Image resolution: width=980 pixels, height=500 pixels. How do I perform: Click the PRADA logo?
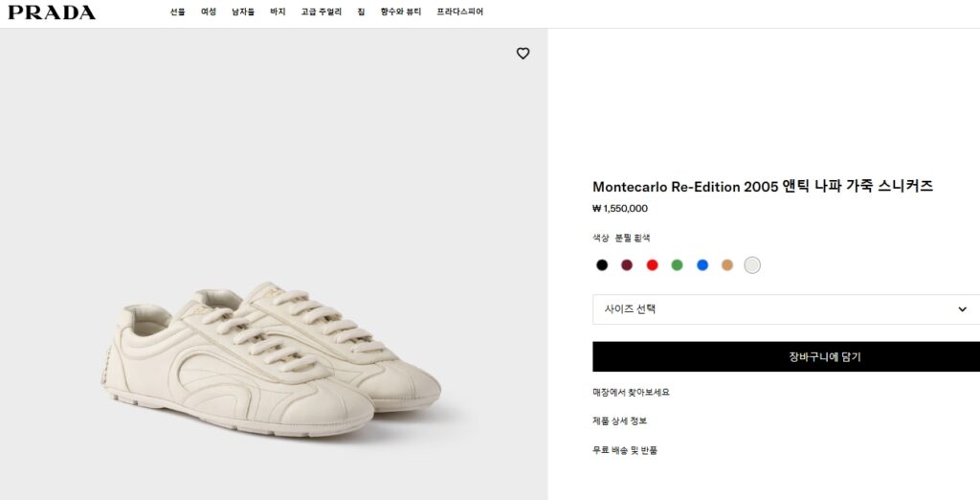tap(52, 12)
